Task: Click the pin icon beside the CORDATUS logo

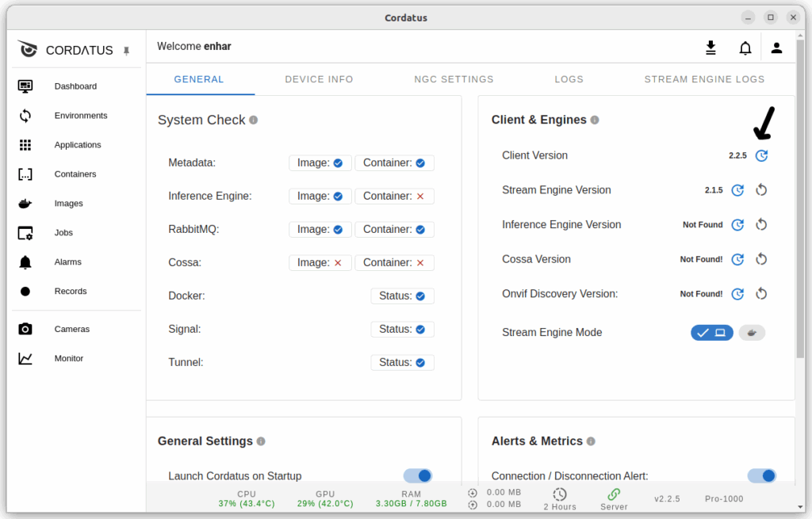Action: [x=126, y=51]
